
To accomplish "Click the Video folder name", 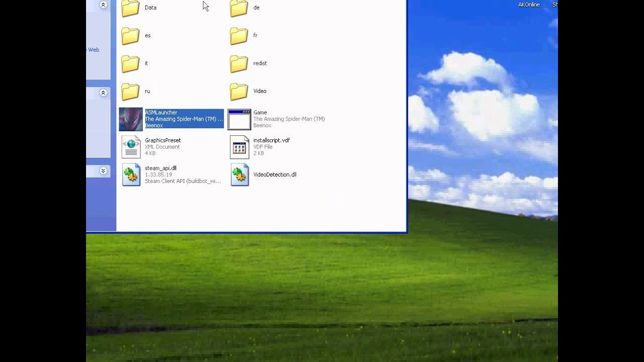I will [x=260, y=91].
